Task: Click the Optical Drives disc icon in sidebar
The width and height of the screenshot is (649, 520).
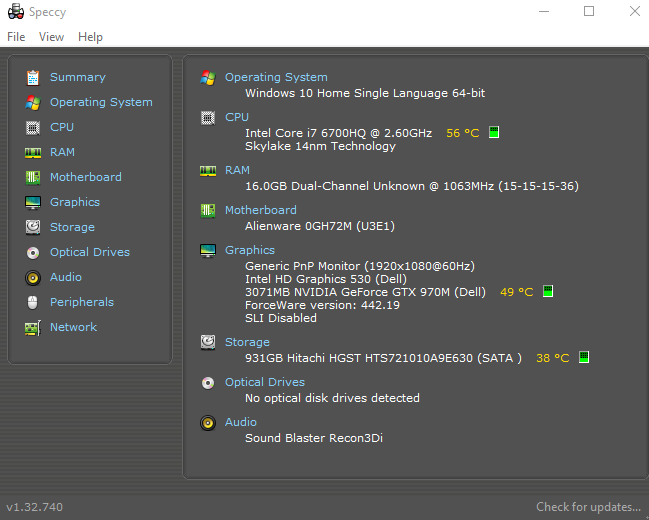Action: [33, 253]
